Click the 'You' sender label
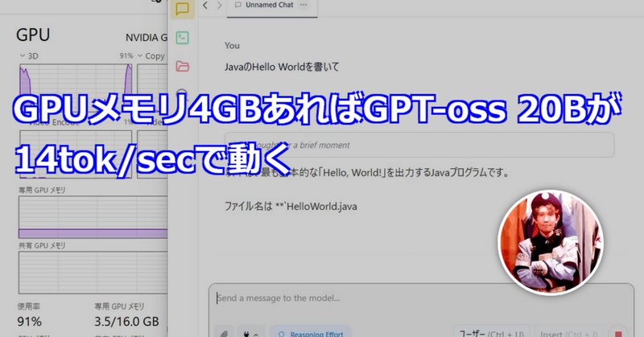 tap(232, 46)
